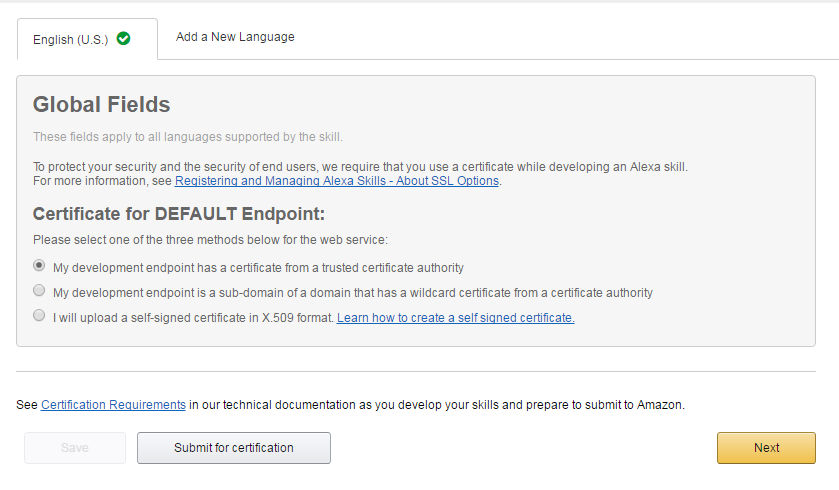Click the trusted certificate authority option label text

tap(258, 268)
